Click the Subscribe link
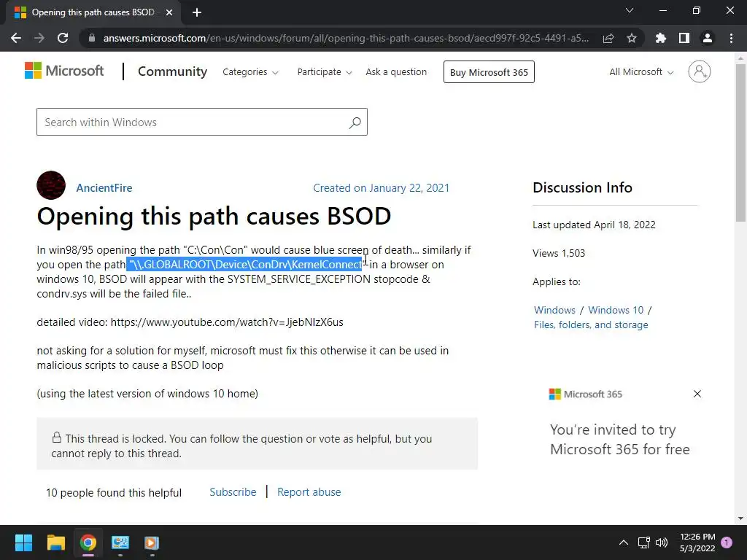The image size is (747, 560). point(233,492)
